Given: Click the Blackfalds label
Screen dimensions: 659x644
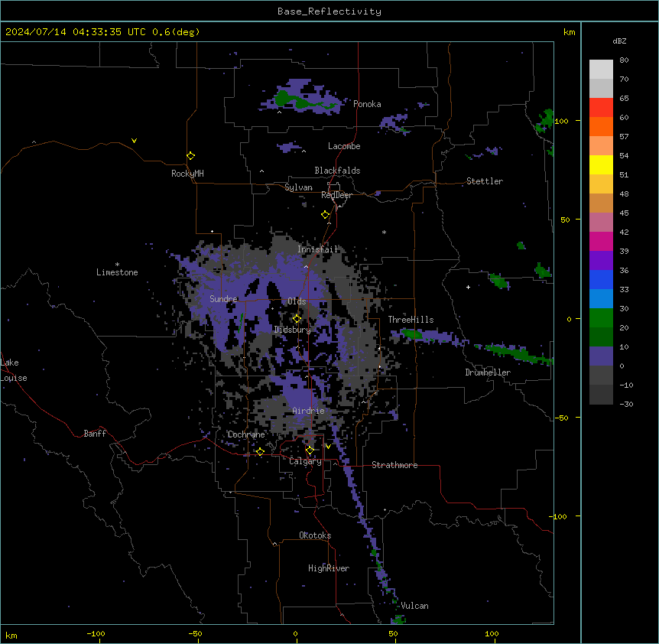Looking at the screenshot, I should coord(337,171).
